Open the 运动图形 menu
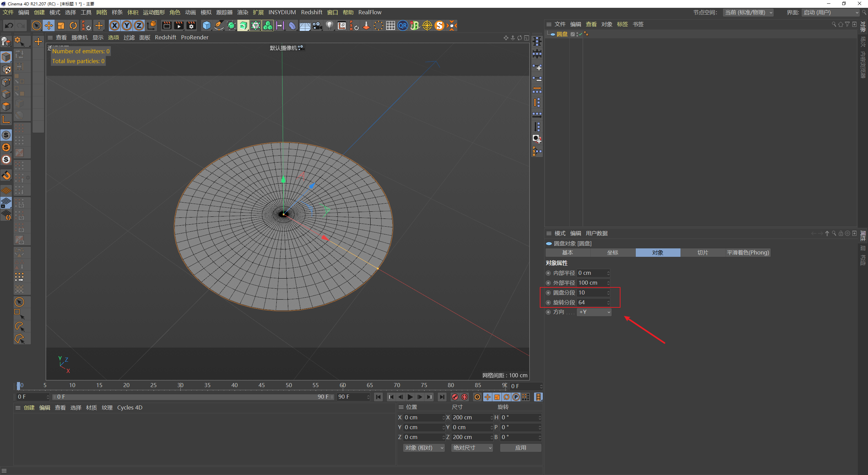This screenshot has height=475, width=868. point(154,13)
